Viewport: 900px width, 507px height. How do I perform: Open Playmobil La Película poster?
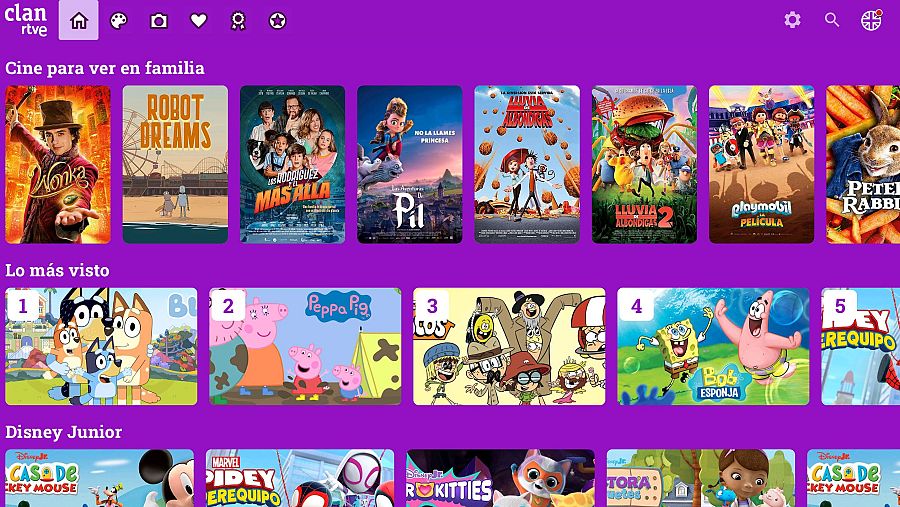point(762,164)
